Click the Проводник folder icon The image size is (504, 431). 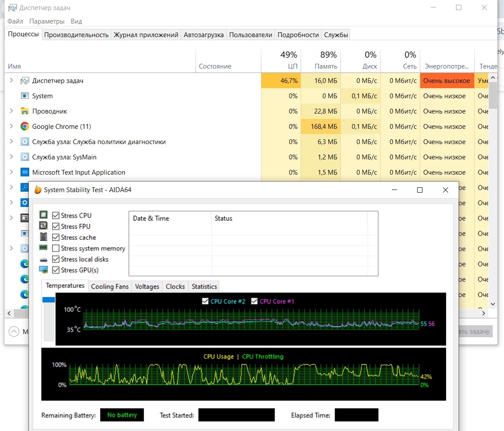tap(25, 111)
